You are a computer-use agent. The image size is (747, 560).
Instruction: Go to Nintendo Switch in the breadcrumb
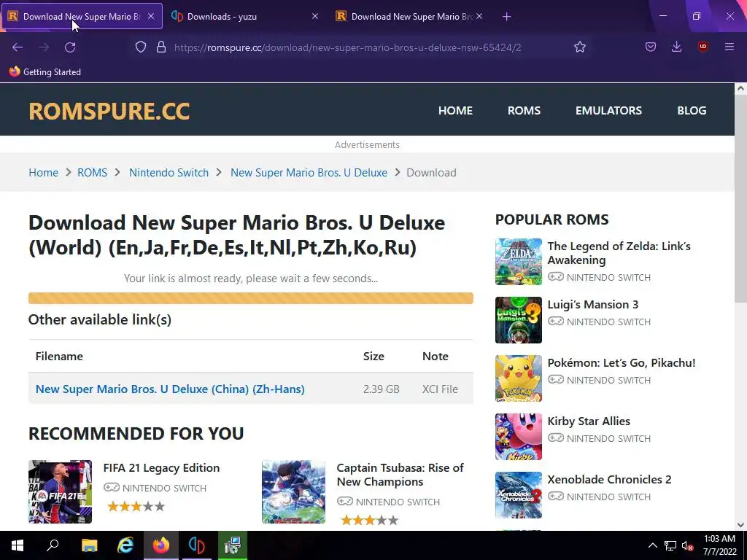[169, 172]
